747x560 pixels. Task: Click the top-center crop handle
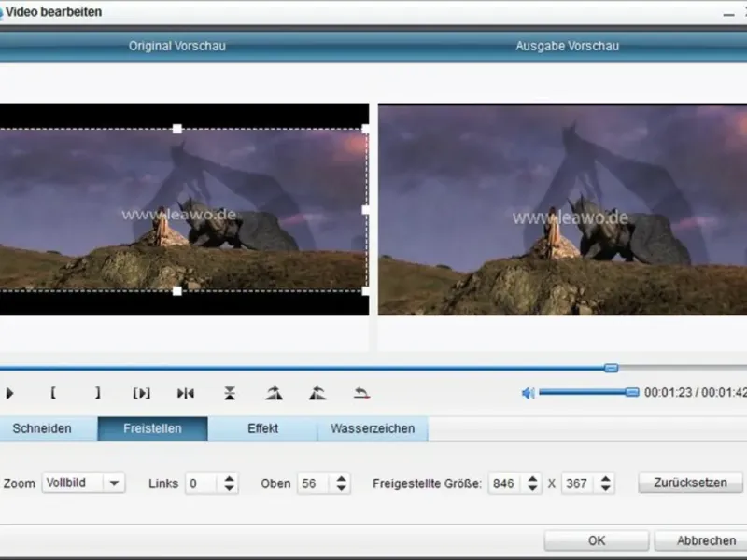click(x=176, y=129)
